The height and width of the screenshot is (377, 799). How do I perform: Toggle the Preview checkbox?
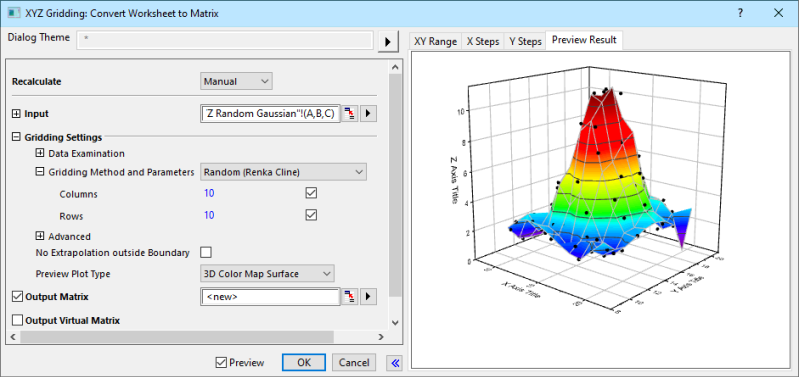point(221,363)
